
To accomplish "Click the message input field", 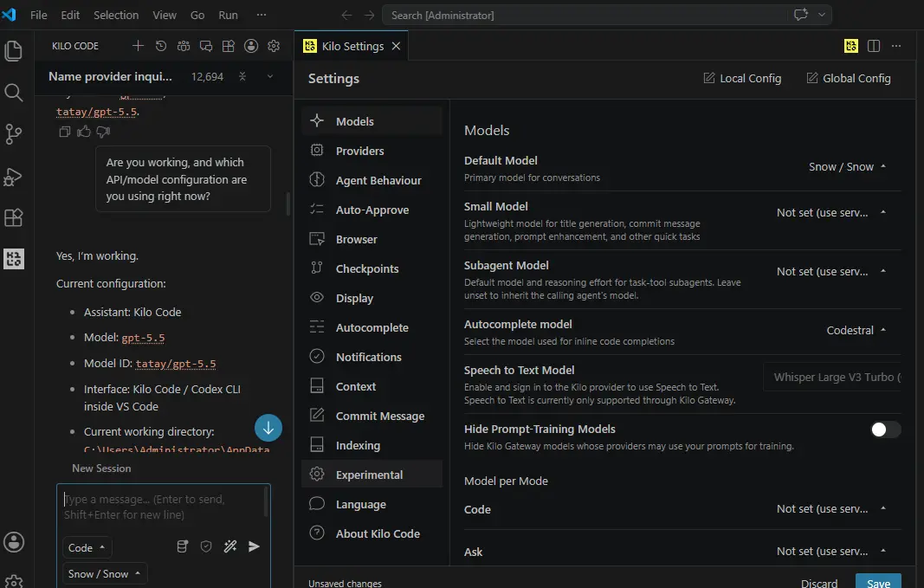I will (x=163, y=507).
